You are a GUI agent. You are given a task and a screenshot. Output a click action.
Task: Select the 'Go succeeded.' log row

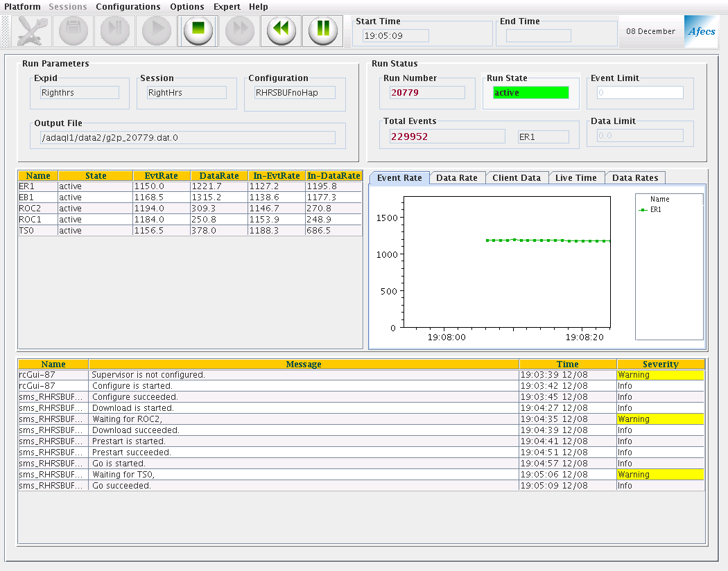(361, 486)
